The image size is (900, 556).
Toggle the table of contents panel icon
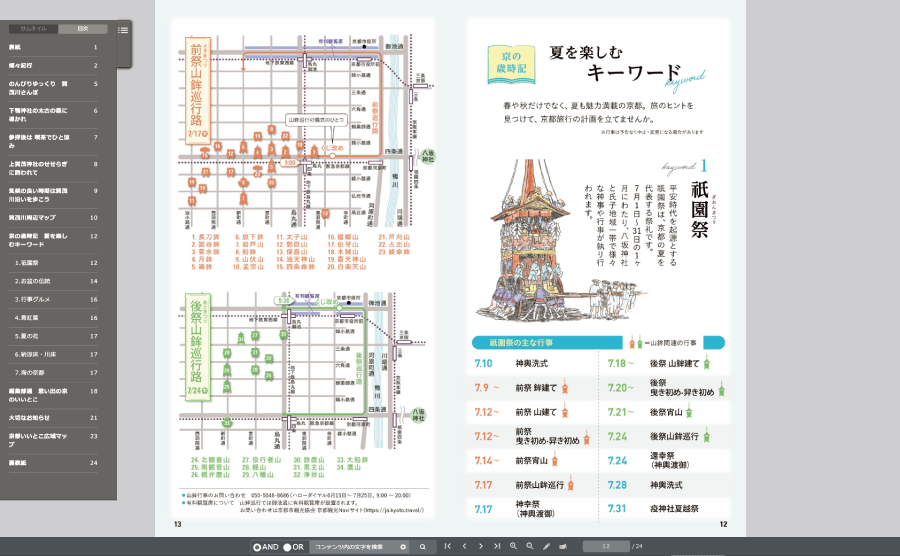tap(123, 30)
